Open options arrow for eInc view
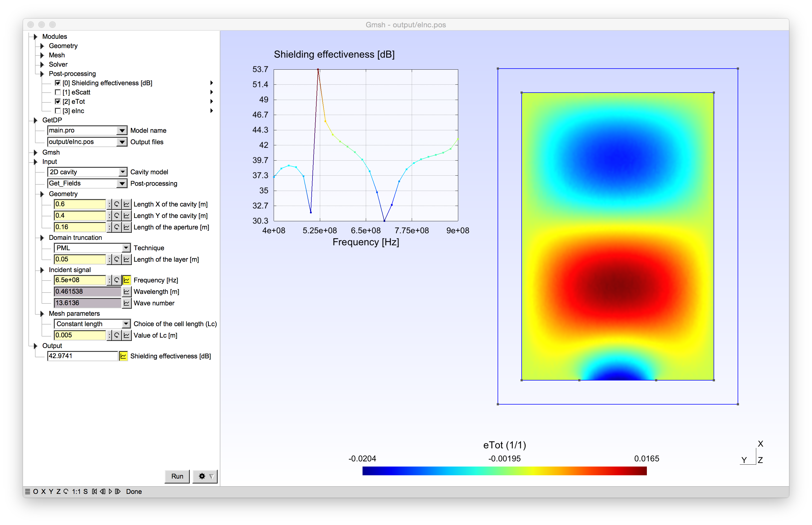The image size is (812, 525). 212,110
